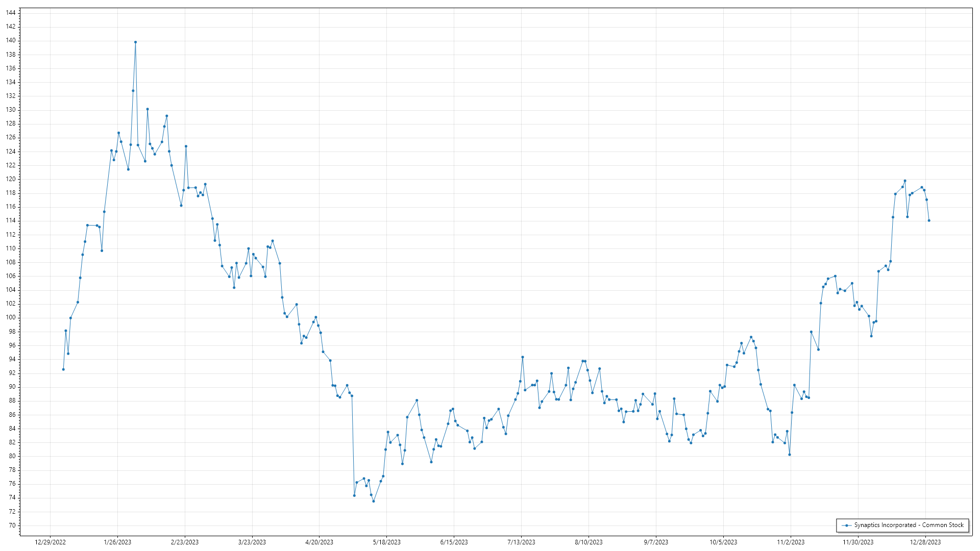Click the 8/10/2023 x-axis date label
This screenshot has width=980, height=551.
(589, 542)
